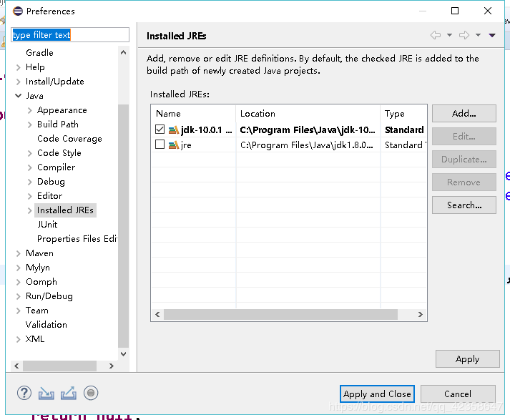The height and width of the screenshot is (420, 510).
Task: Click the import preferences icon
Action: tap(46, 394)
